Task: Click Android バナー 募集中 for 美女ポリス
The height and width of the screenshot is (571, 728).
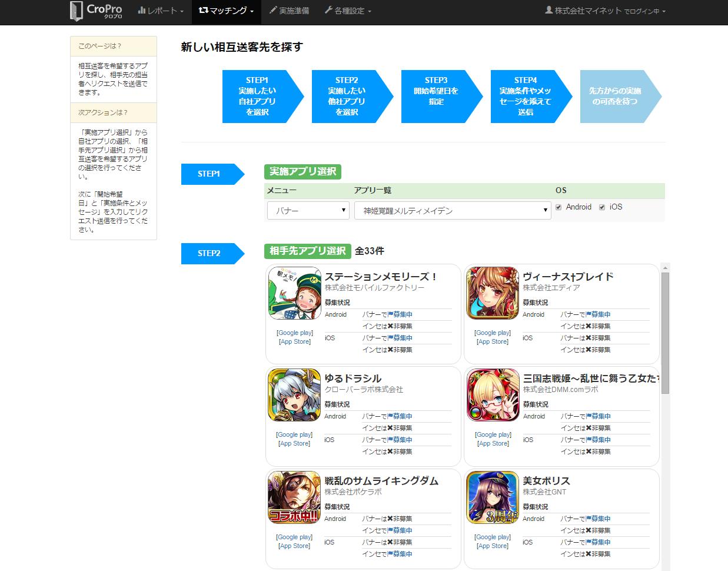Action: click(599, 519)
